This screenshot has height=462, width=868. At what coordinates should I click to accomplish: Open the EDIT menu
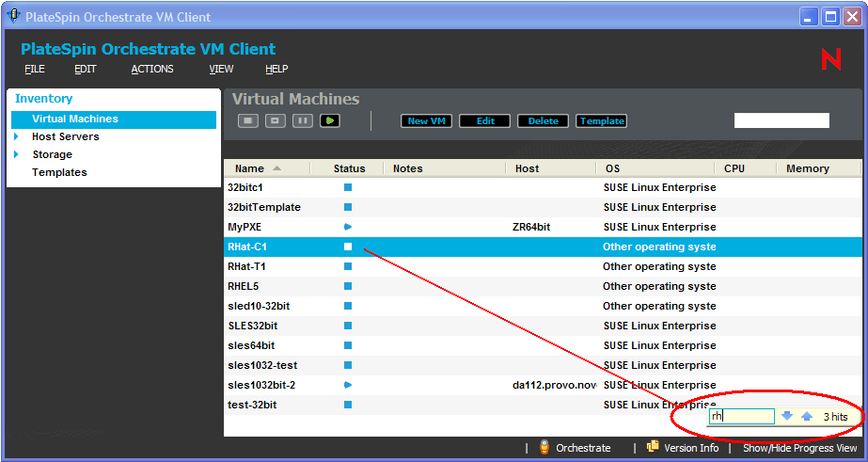click(86, 70)
